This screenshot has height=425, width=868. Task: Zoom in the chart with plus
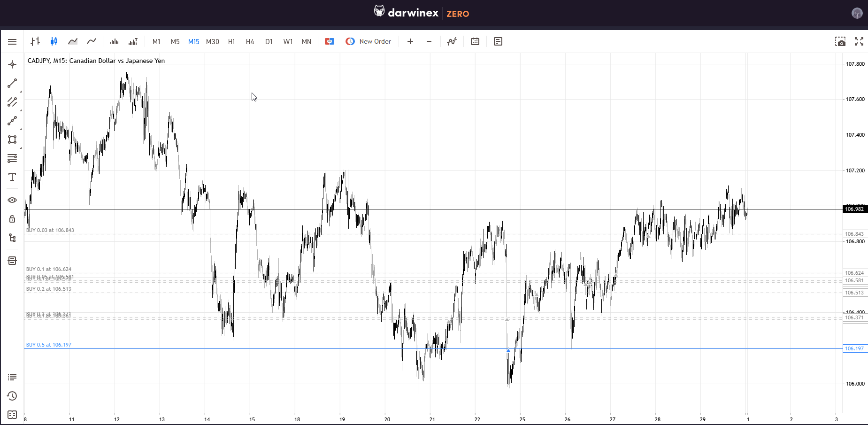(410, 41)
